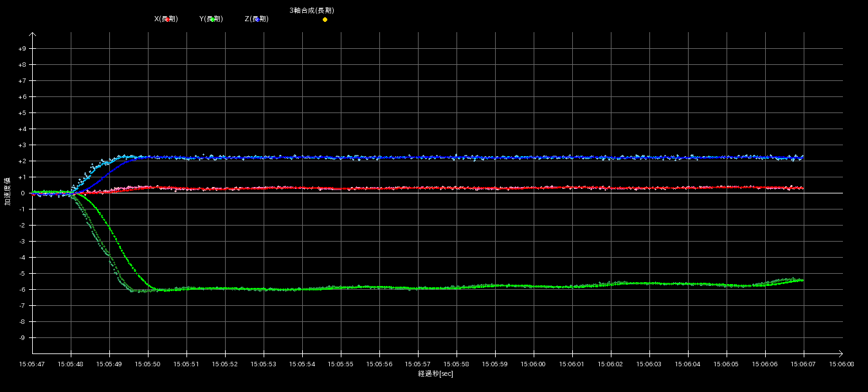Viewport: 868px width, 392px height.
Task: Toggle the X(長期) legend entry
Action: pos(166,19)
